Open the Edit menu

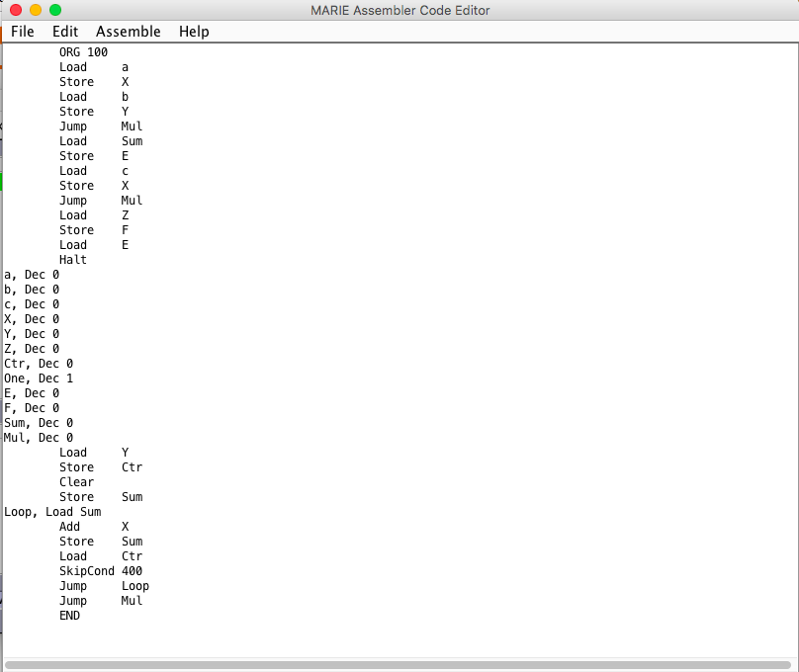64,32
